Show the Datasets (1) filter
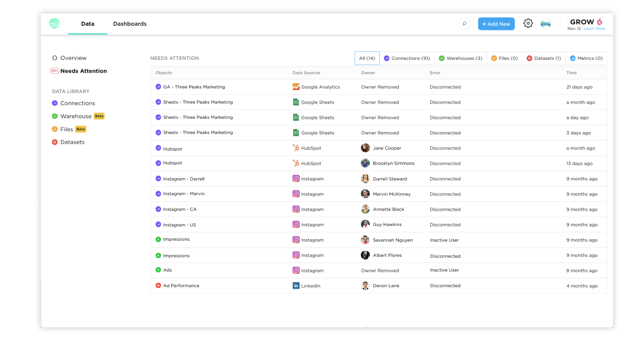The width and height of the screenshot is (644, 339). pyautogui.click(x=544, y=59)
